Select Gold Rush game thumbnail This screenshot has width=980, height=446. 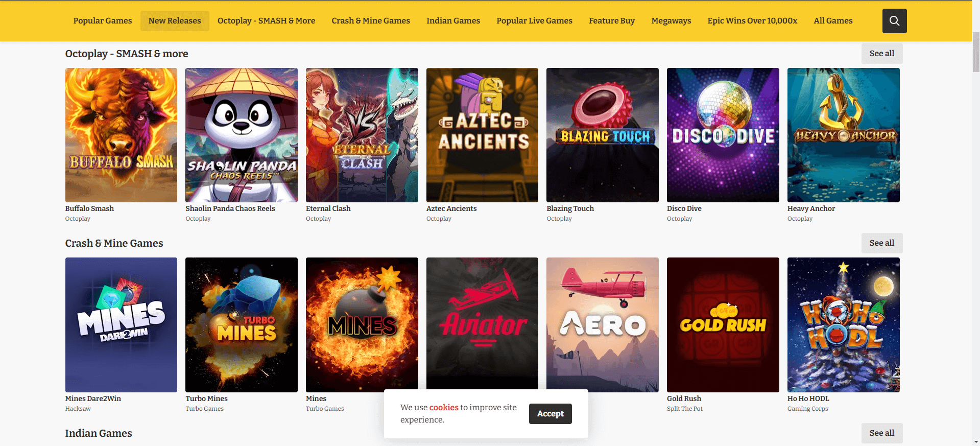pos(723,325)
